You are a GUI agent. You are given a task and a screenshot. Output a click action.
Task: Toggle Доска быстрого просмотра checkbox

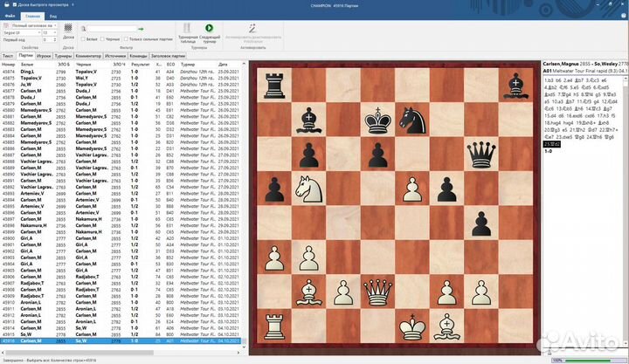pos(15,4)
